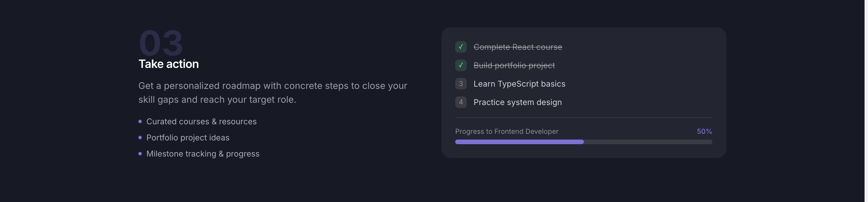The image size is (868, 202).
Task: Click the large 03 step number
Action: pyautogui.click(x=161, y=43)
